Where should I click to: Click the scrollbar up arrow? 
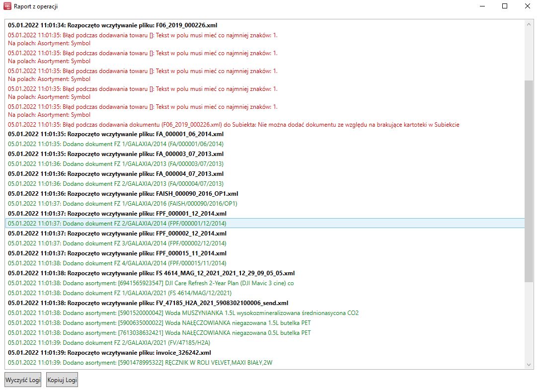point(529,24)
